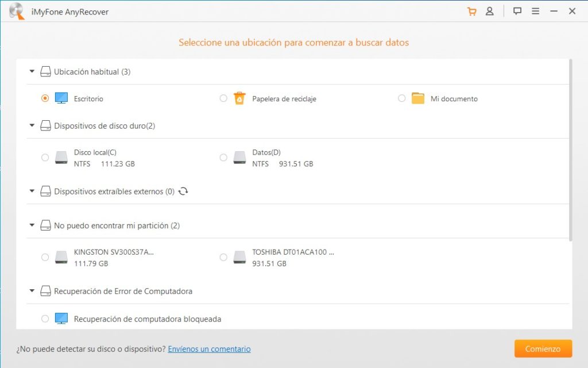Select the Escritorio radio button
The image size is (588, 368).
(x=45, y=98)
